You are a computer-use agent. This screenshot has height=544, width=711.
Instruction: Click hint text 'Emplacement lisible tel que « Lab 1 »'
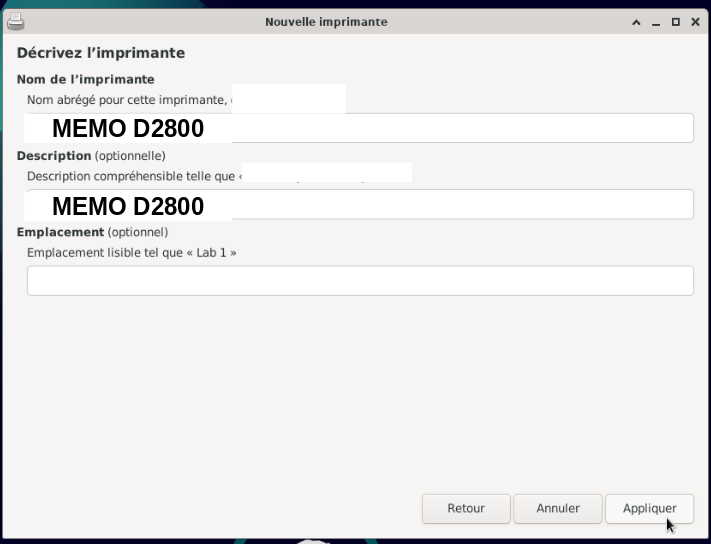131,253
